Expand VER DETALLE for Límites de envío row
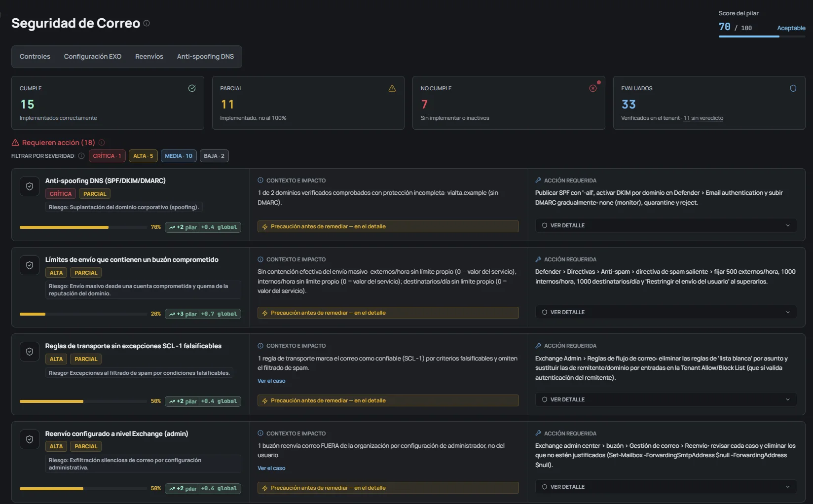Viewport: 813px width, 504px height. tap(666, 312)
